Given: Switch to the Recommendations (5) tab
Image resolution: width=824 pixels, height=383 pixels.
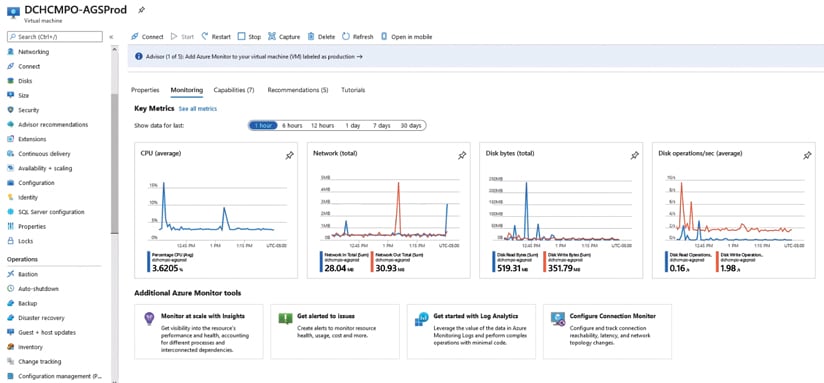Looking at the screenshot, I should click(x=298, y=90).
